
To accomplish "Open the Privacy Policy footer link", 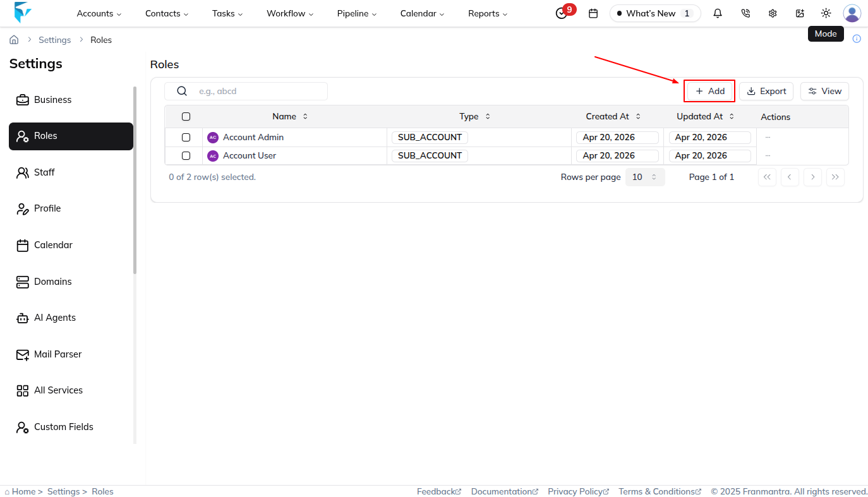I will (578, 491).
